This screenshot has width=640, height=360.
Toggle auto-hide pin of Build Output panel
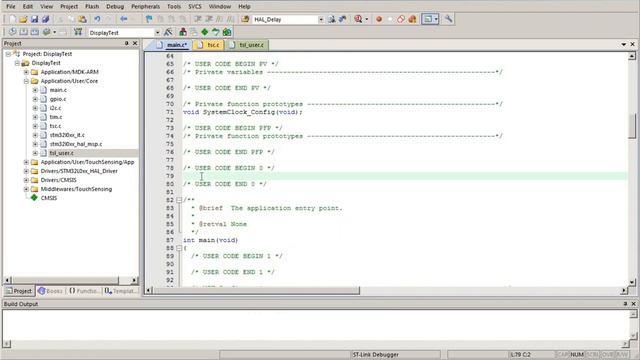[x=625, y=304]
